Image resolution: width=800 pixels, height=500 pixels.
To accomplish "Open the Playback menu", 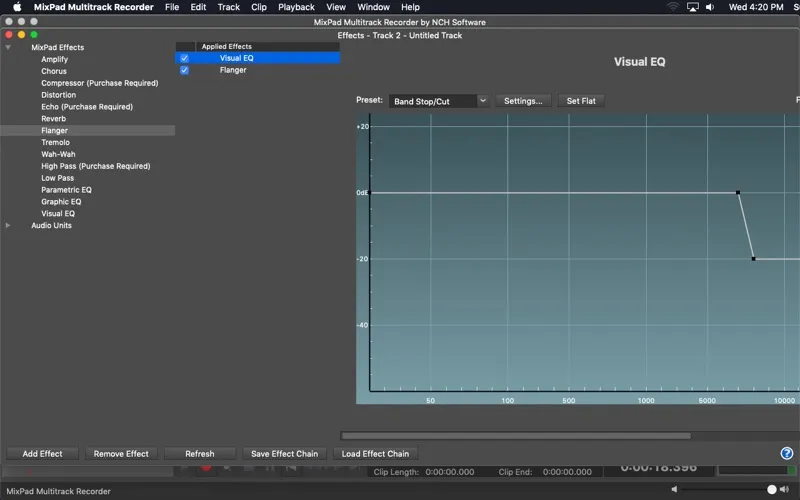I will [x=296, y=7].
